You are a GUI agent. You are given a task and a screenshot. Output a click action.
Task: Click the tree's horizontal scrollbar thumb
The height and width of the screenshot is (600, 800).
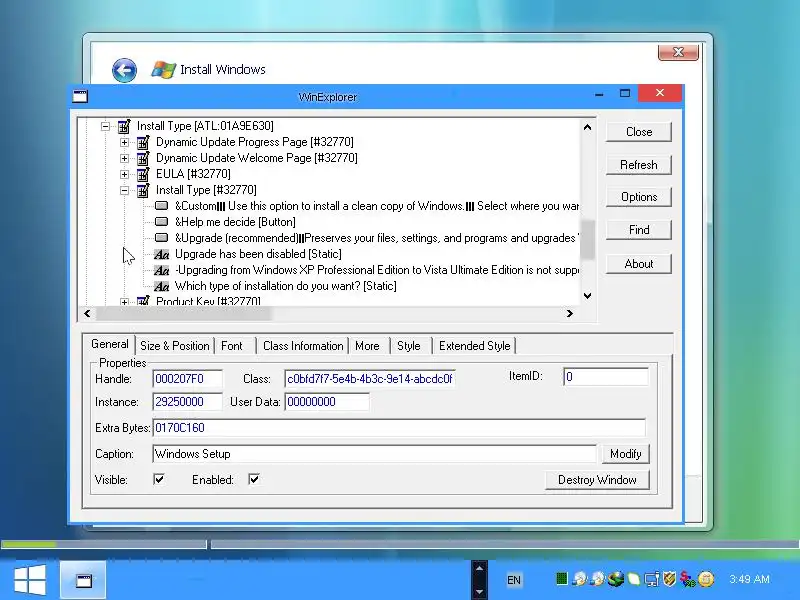point(184,314)
